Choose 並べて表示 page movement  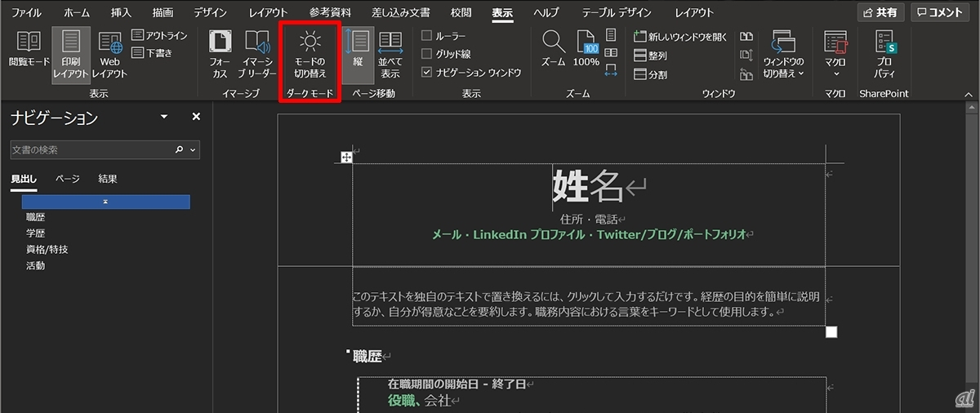[390, 54]
